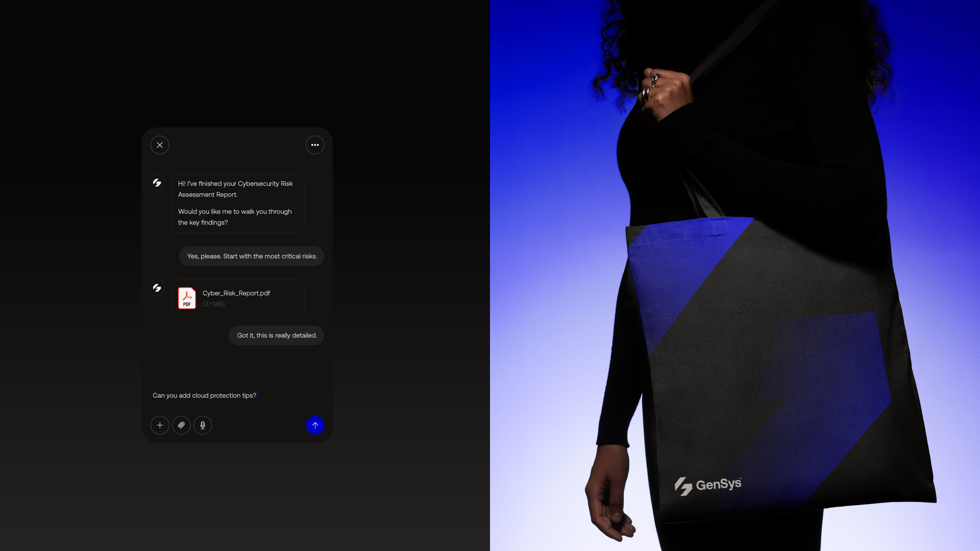This screenshot has width=980, height=551.
Task: Activate the microphone voice input
Action: tap(203, 425)
